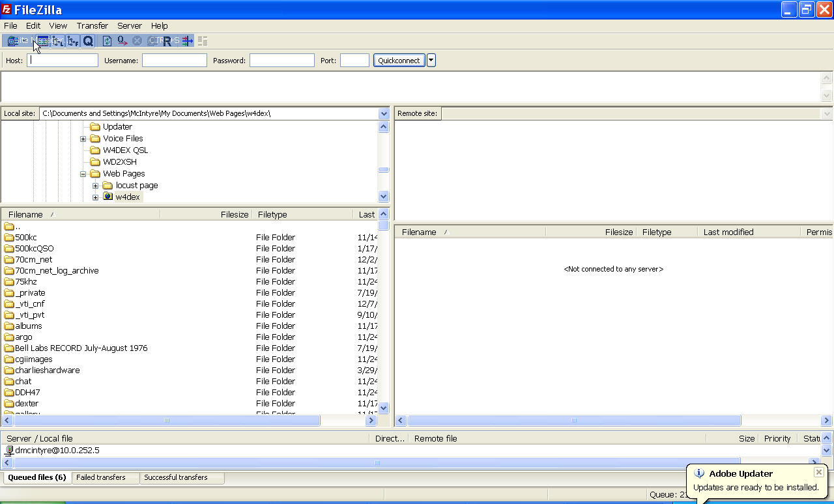Screen dimensions: 834x504
Task: Select the 70cm_net_log_archive folder icon
Action: (x=9, y=270)
